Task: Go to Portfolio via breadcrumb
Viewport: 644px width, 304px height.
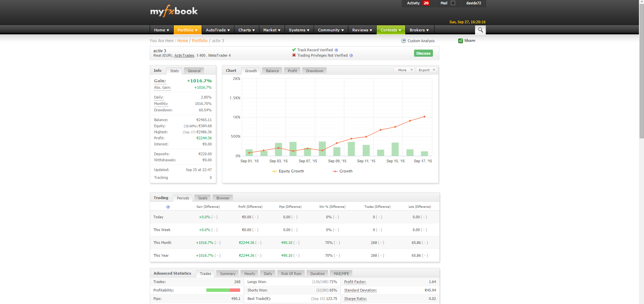Action: click(200, 41)
